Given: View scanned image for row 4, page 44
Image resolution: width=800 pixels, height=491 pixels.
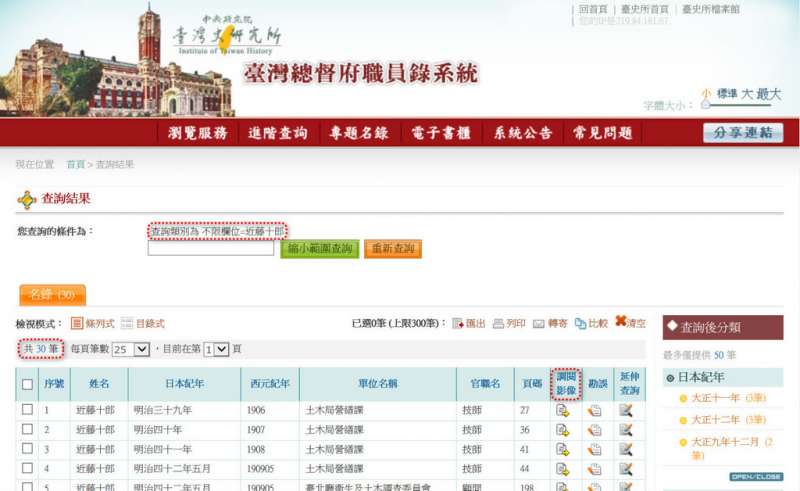Looking at the screenshot, I should (562, 469).
